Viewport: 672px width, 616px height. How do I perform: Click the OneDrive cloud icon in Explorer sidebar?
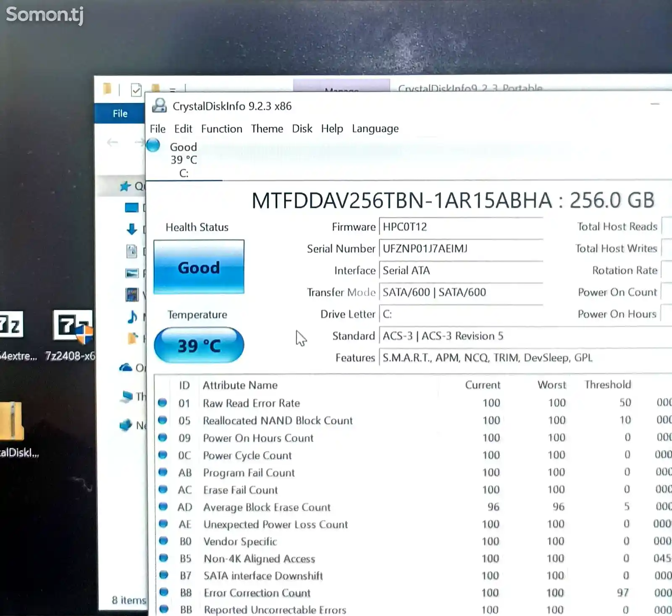pyautogui.click(x=126, y=368)
